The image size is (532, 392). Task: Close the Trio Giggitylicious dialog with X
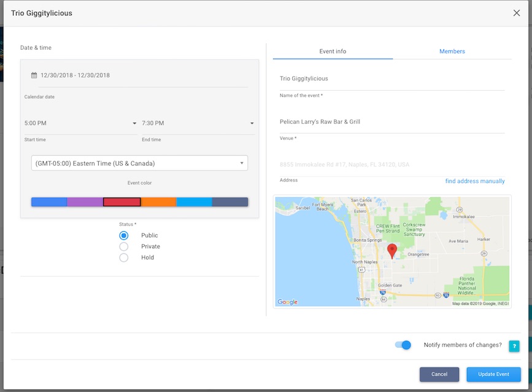[517, 13]
